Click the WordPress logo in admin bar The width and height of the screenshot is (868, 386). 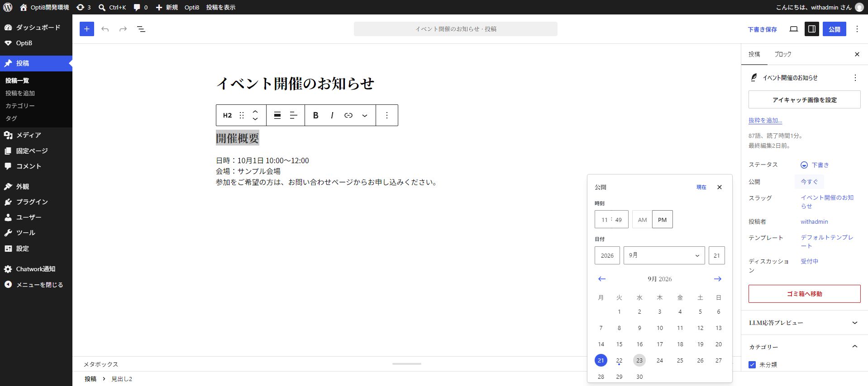click(8, 7)
